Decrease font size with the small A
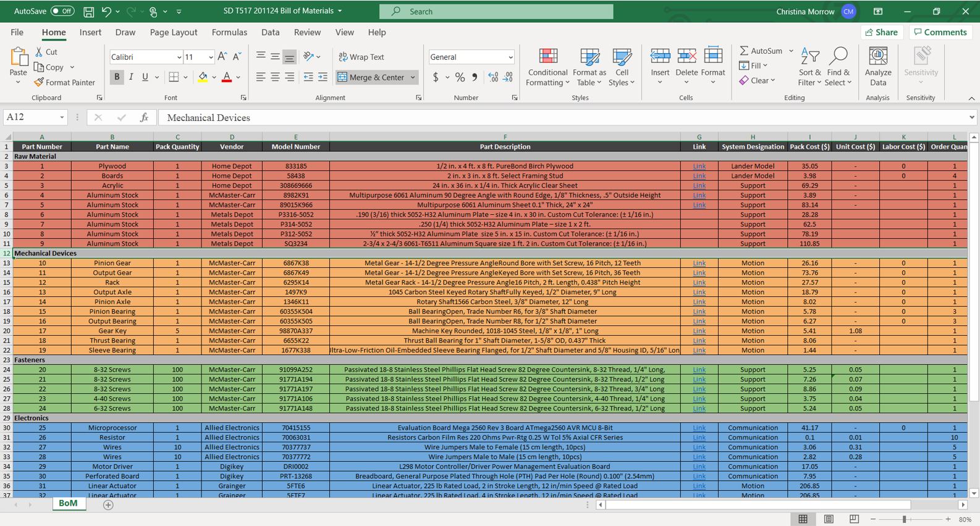This screenshot has height=526, width=980. [x=237, y=57]
